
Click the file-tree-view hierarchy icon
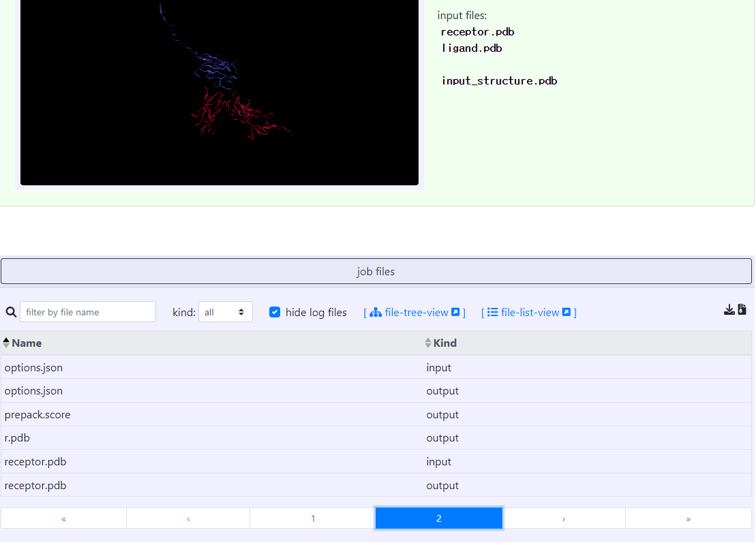tap(376, 313)
